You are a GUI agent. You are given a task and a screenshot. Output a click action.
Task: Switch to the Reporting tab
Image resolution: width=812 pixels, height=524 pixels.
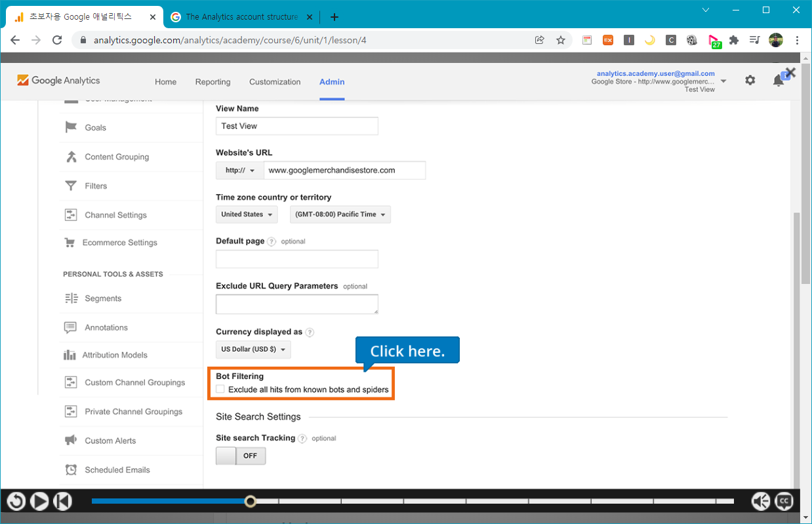pyautogui.click(x=213, y=82)
